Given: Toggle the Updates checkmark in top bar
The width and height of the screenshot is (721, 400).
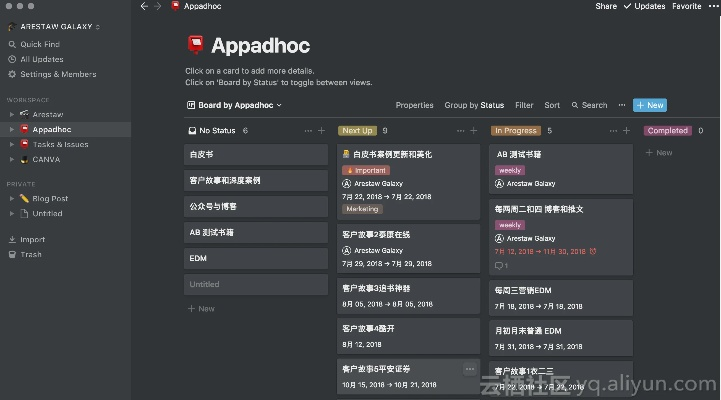Looking at the screenshot, I should (645, 6).
